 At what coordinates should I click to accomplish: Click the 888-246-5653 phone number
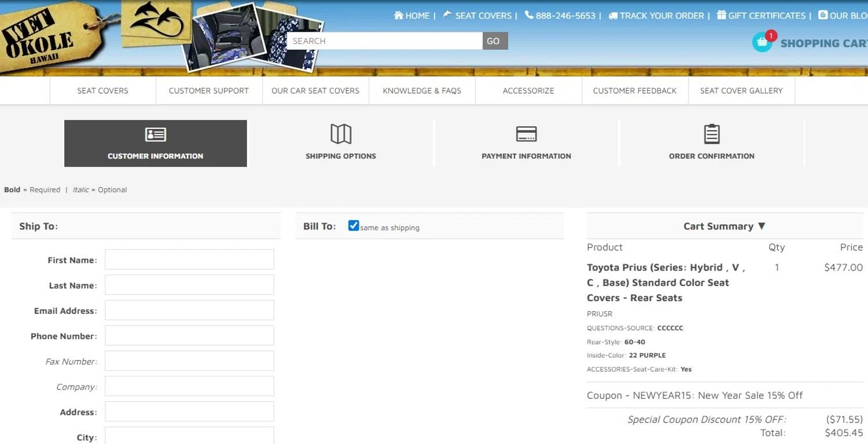pos(565,16)
